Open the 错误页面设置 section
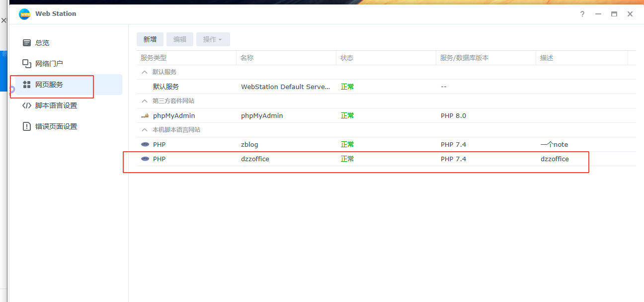The width and height of the screenshot is (644, 302). [x=69, y=126]
